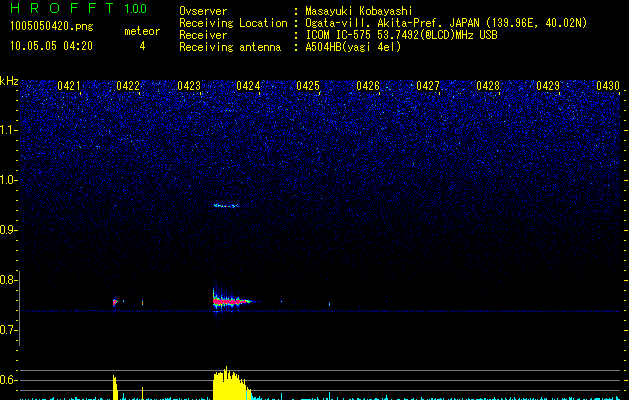Click the large yellow intensity peak near 0424
Screen dimensions: 629x400
[231, 383]
